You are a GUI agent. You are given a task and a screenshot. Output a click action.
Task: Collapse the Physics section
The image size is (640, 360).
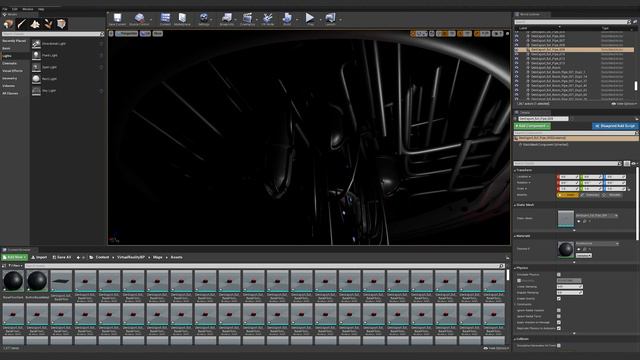click(x=515, y=268)
